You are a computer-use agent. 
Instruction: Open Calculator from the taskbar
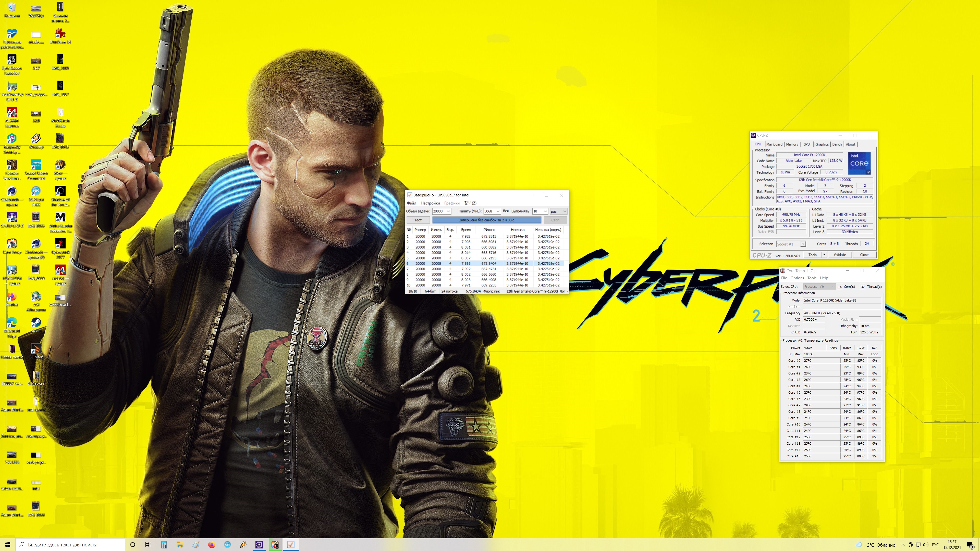164,545
